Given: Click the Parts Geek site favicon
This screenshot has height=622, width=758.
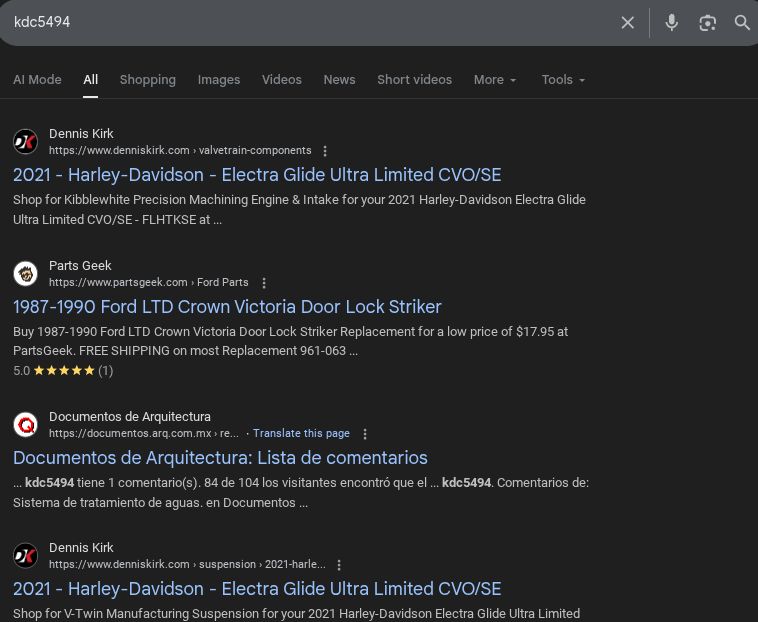Looking at the screenshot, I should tap(26, 273).
